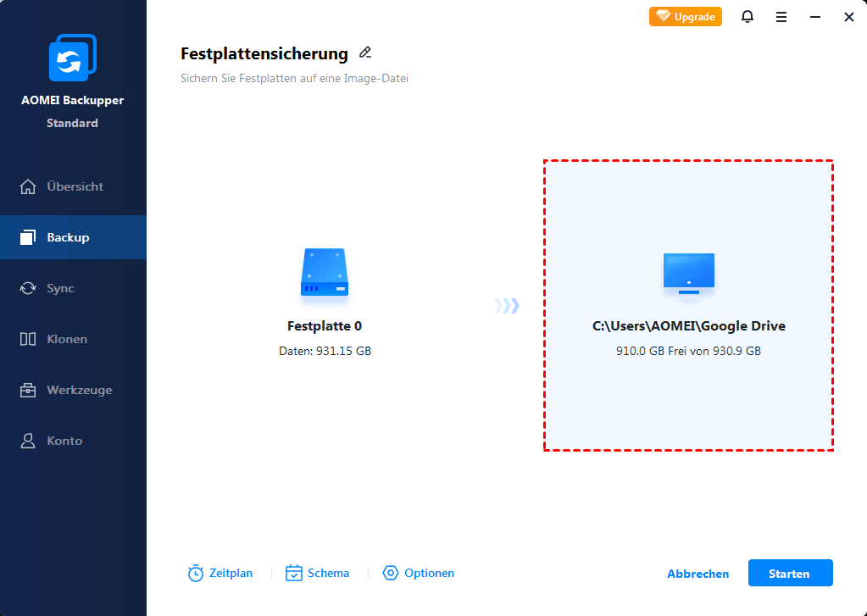Open Werkzeuge tools section
Viewport: 867px width, 616px height.
pos(73,390)
